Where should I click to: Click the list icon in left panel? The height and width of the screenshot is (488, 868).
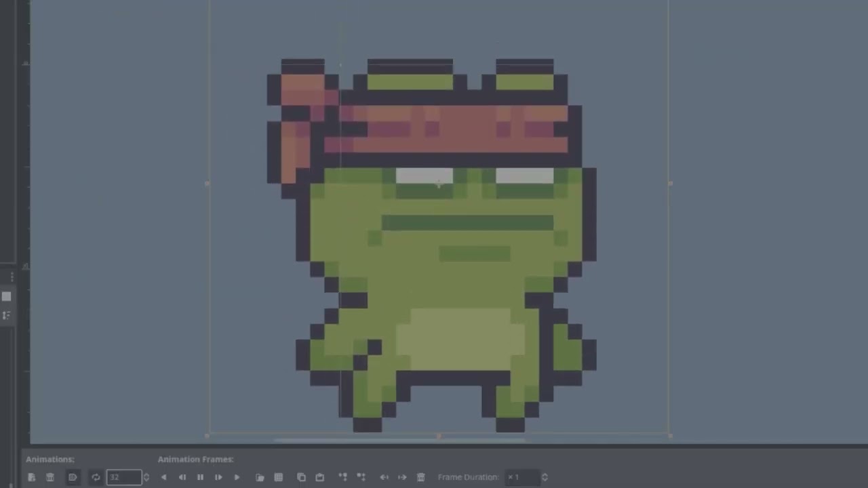click(6, 315)
